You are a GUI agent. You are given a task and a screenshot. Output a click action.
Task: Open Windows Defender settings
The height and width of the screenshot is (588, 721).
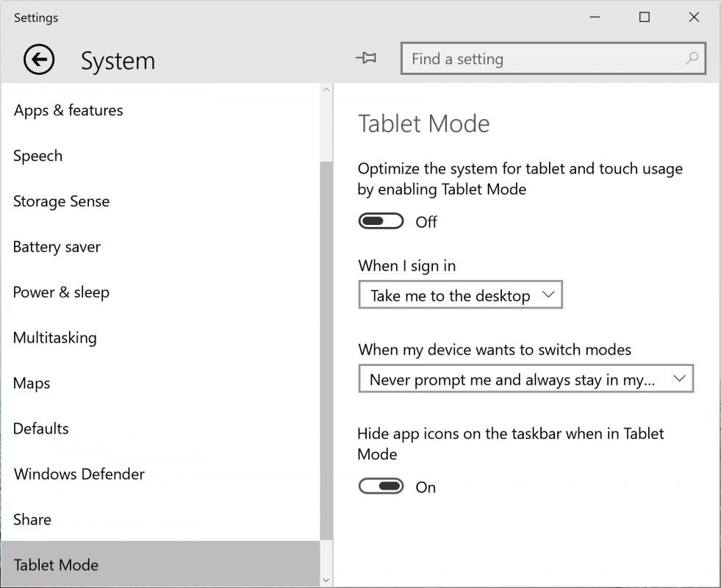tap(79, 474)
